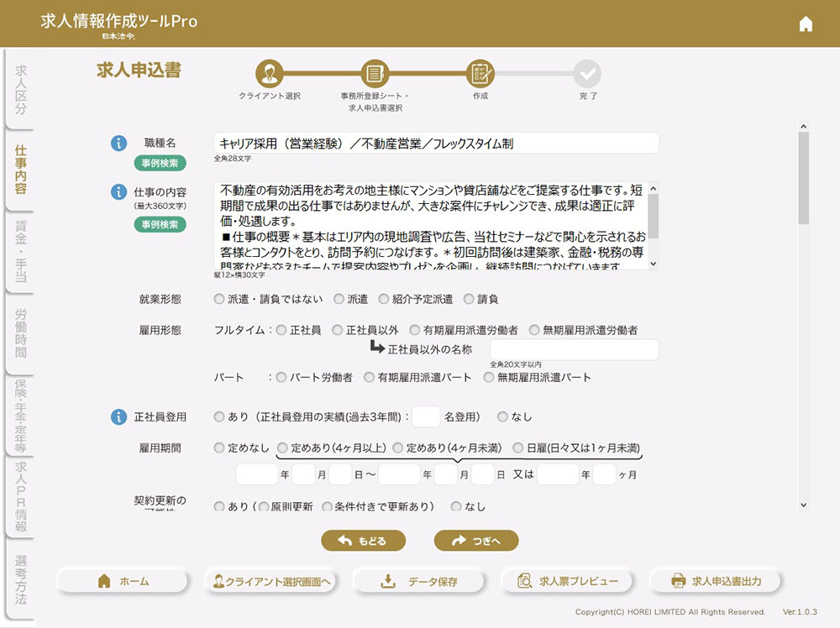Select 定めあり(4ヶ月以上) radio option

tap(282, 447)
